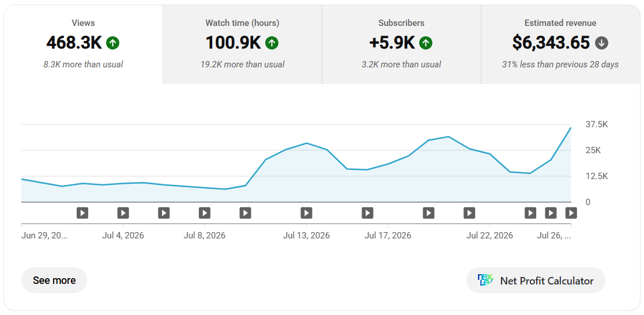Switch to the Watch time (hours) tab

tap(242, 45)
